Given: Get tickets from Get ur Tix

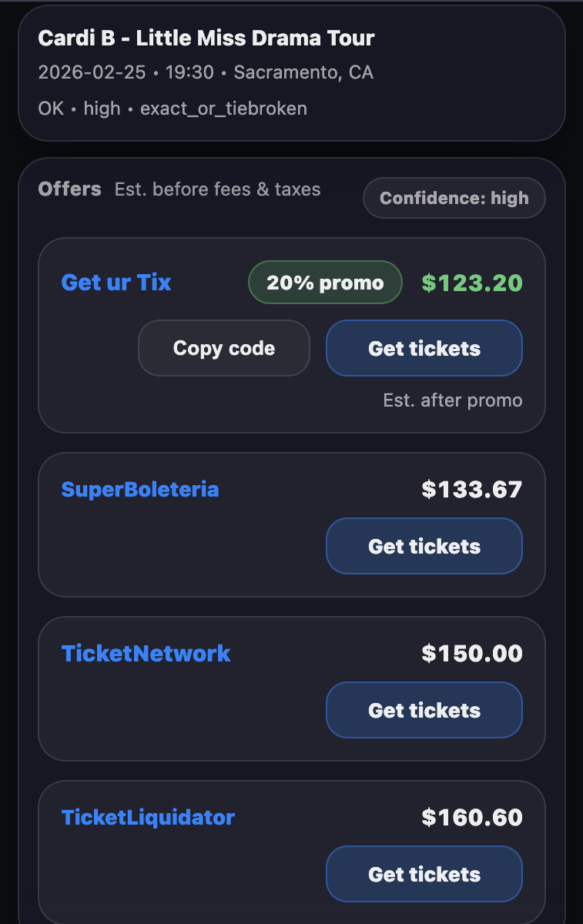Looking at the screenshot, I should 424,348.
